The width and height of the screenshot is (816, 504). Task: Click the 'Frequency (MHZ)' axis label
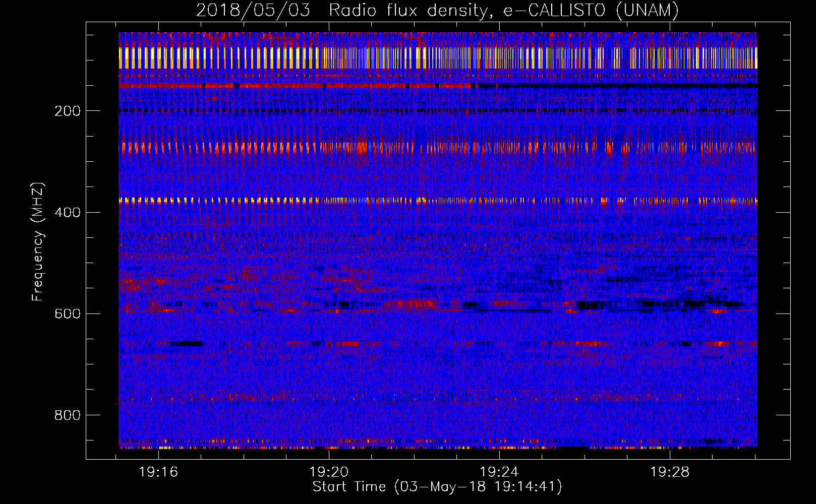pos(37,242)
